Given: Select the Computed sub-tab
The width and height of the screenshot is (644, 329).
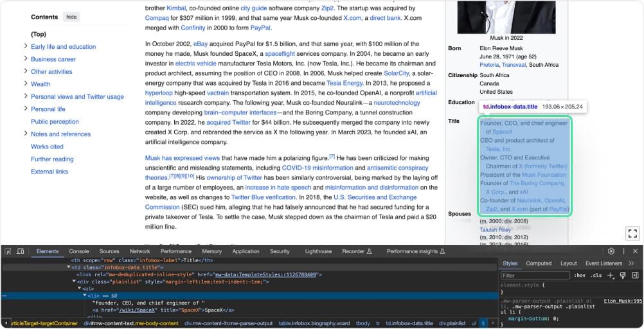Looking at the screenshot, I should 539,263.
